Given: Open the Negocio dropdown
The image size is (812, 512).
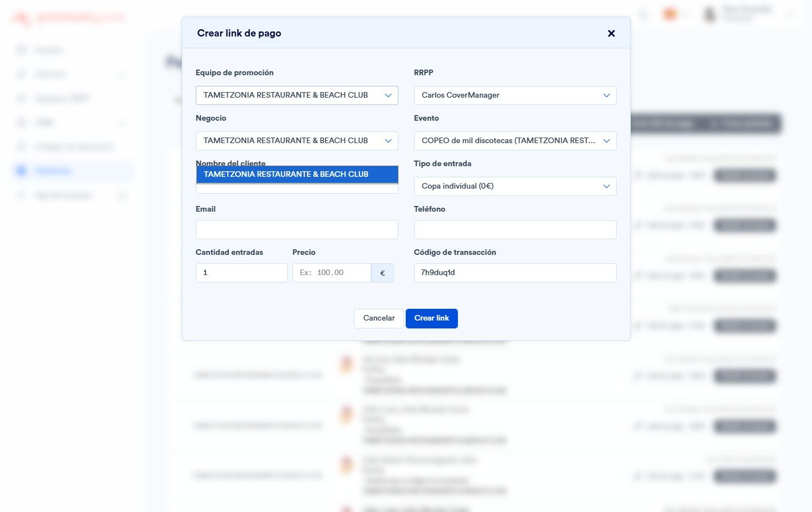Looking at the screenshot, I should tap(297, 141).
